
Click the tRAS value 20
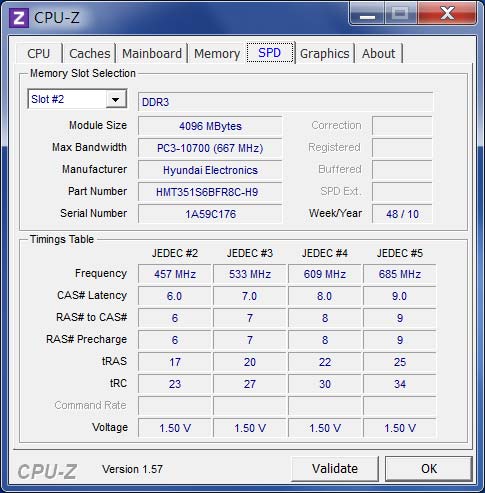click(x=250, y=362)
